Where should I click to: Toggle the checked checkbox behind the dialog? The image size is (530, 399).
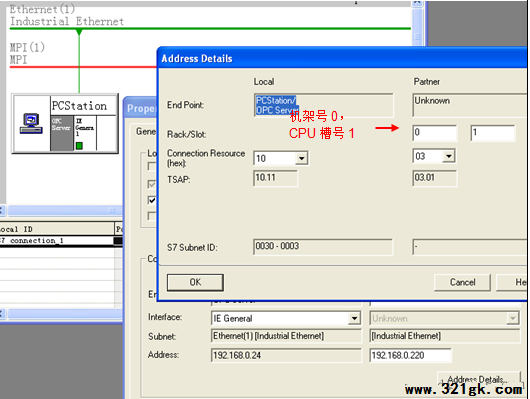coord(152,200)
